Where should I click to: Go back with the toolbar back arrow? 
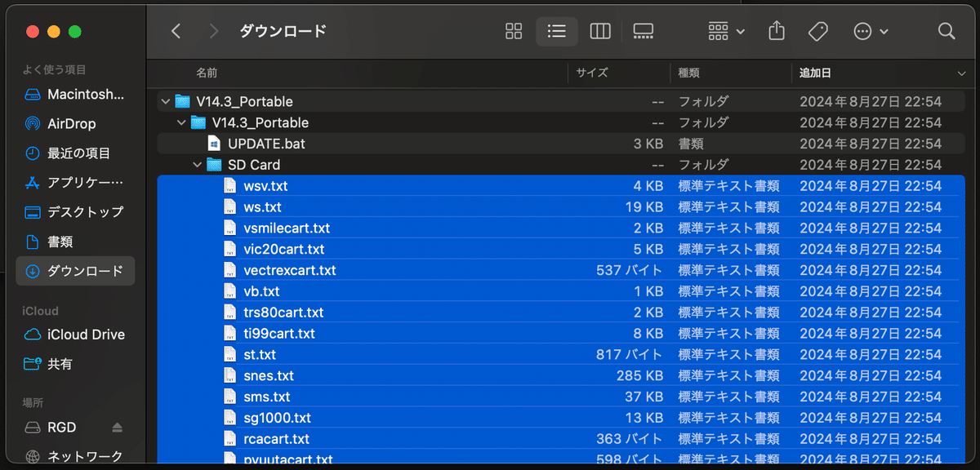click(176, 31)
